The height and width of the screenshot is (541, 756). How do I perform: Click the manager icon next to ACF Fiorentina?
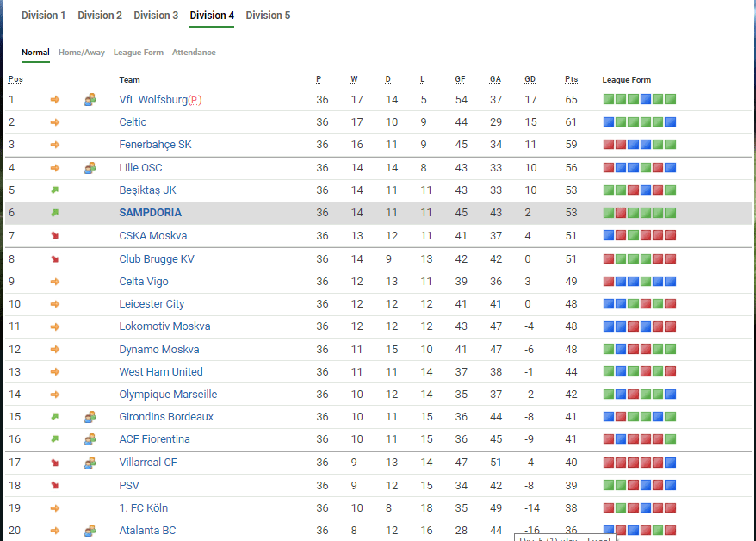tap(90, 439)
